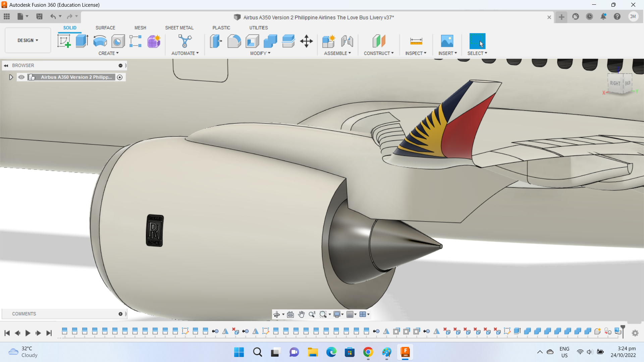Play the design timeline
The height and width of the screenshot is (362, 644).
point(28,333)
